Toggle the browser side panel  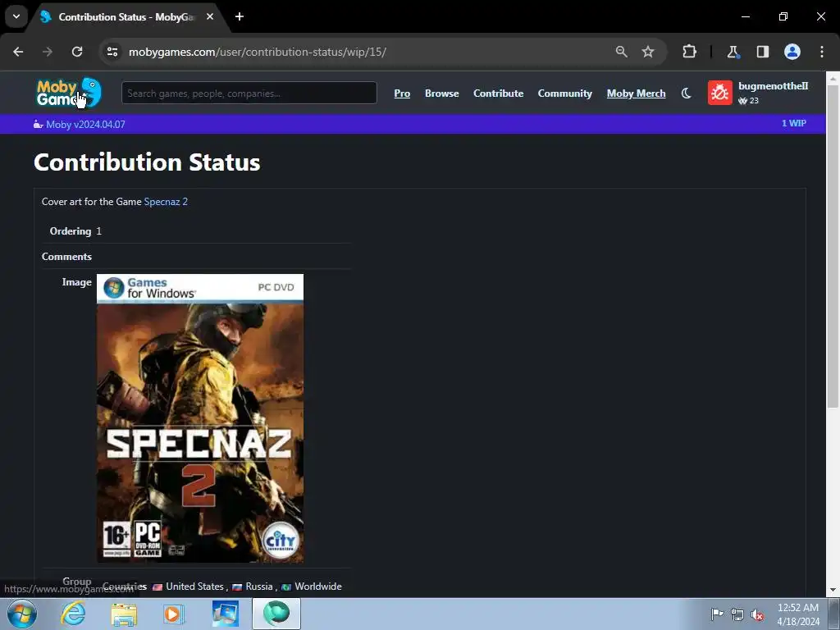click(762, 52)
